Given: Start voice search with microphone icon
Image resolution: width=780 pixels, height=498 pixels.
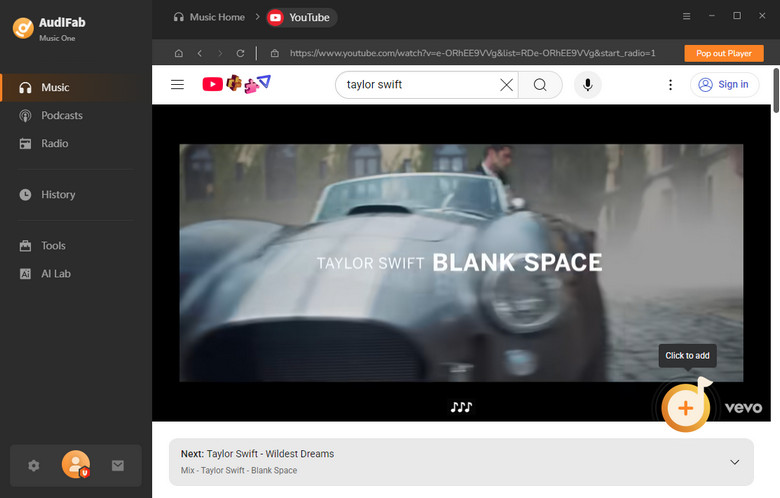Looking at the screenshot, I should [x=587, y=85].
